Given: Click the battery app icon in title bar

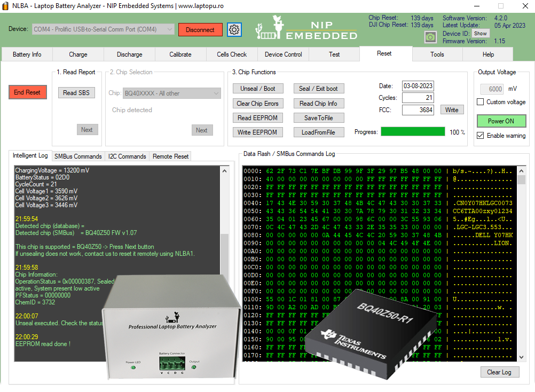Looking at the screenshot, I should pyautogui.click(x=5, y=6).
